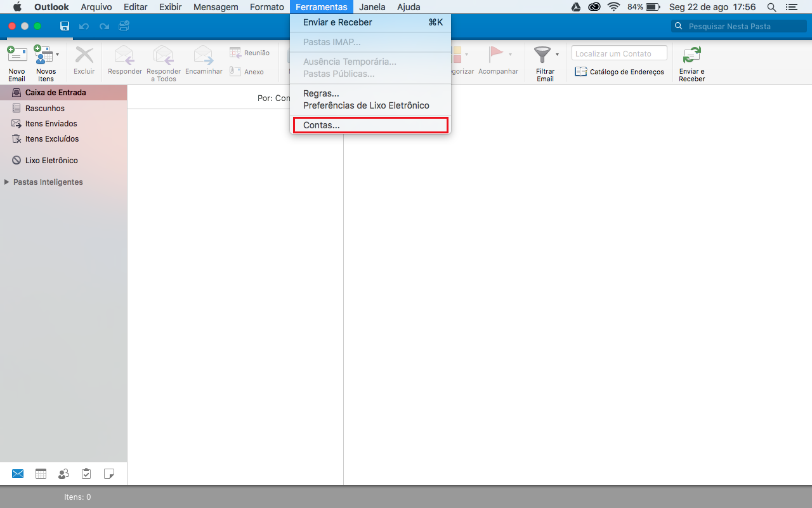The image size is (812, 508).
Task: Open the Catálogo de Endereços
Action: pos(619,72)
